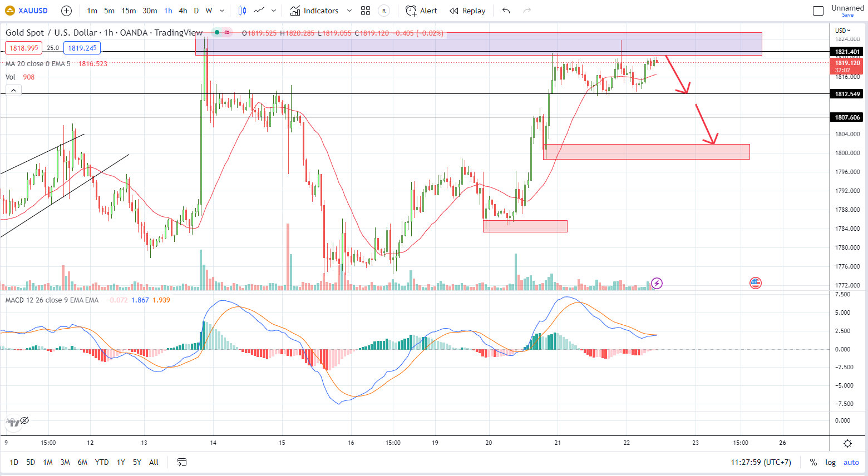Viewport: 868px width, 476px height.
Task: Select the W weekly timeframe
Action: (x=209, y=11)
